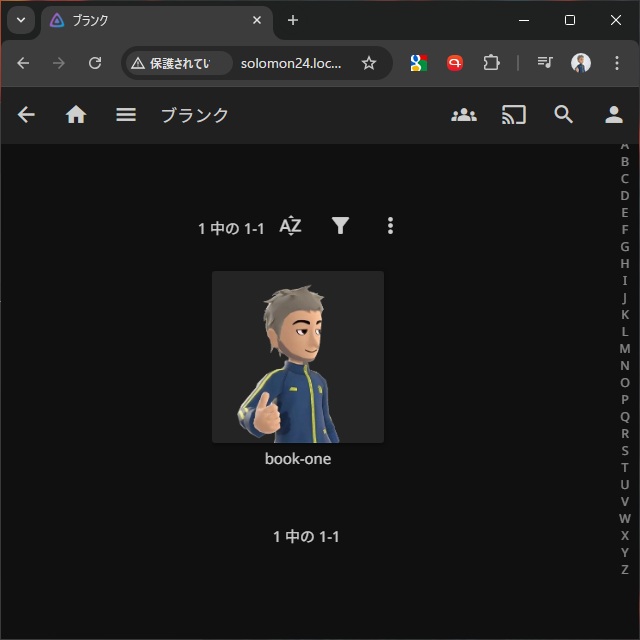640x640 pixels.
Task: Open the browser extensions puzzle icon
Action: coord(491,63)
